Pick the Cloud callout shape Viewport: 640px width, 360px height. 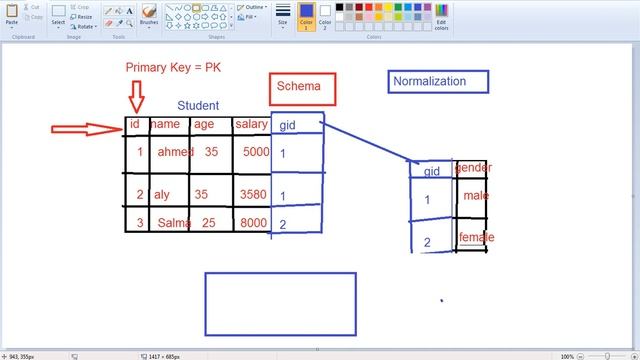(x=223, y=26)
